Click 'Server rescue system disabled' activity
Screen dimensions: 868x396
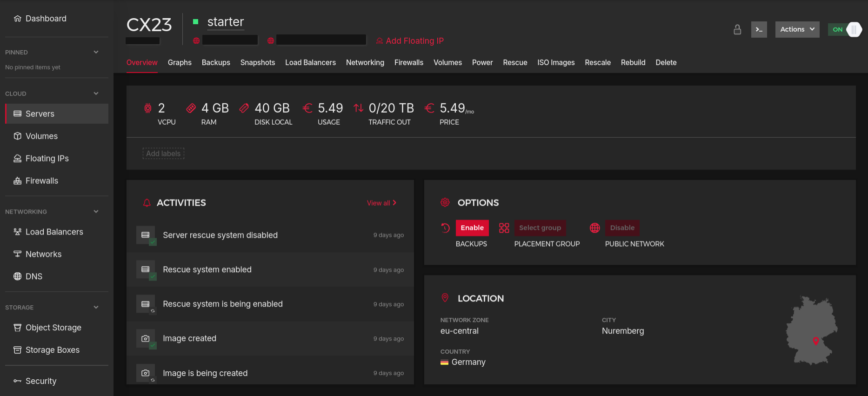pos(270,235)
